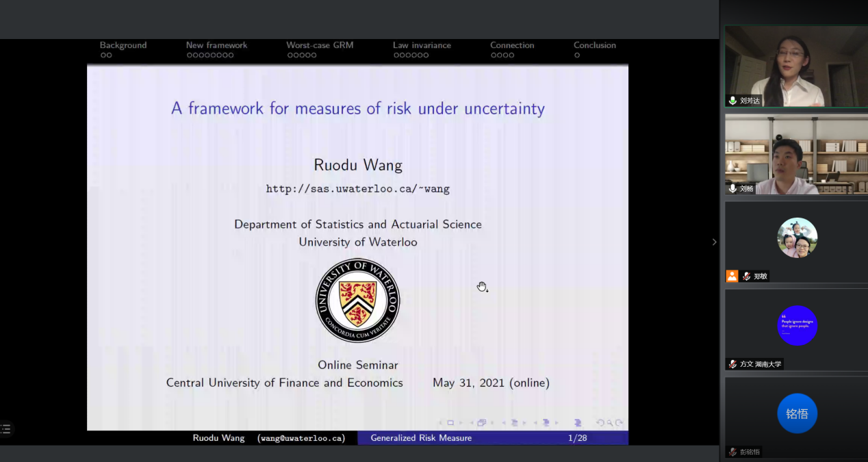Image resolution: width=868 pixels, height=462 pixels.
Task: Open the list icon at bottom-left edge
Action: pyautogui.click(x=5, y=430)
